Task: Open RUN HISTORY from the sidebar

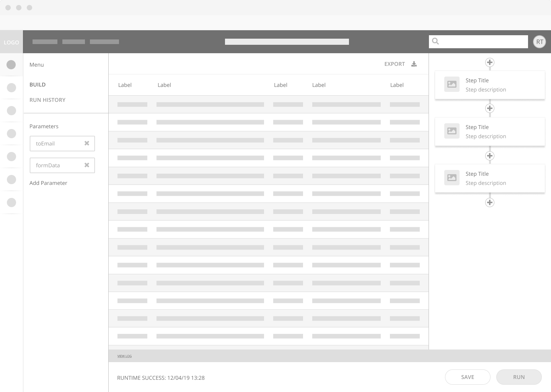Action: 47,100
